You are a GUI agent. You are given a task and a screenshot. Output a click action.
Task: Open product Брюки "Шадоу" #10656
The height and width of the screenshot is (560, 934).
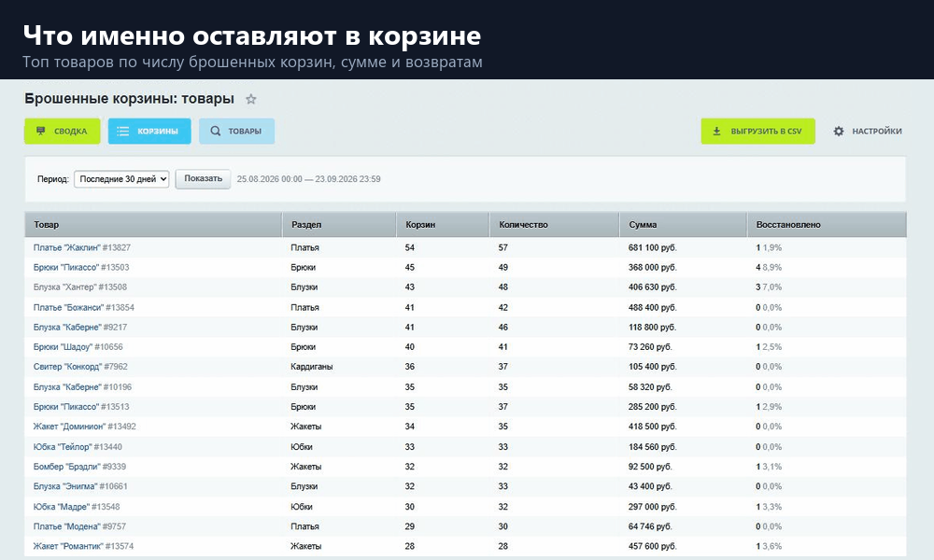click(x=78, y=346)
